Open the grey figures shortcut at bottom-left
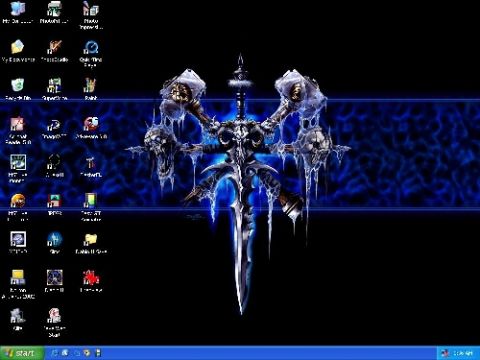480x360 pixels. pyautogui.click(x=17, y=316)
